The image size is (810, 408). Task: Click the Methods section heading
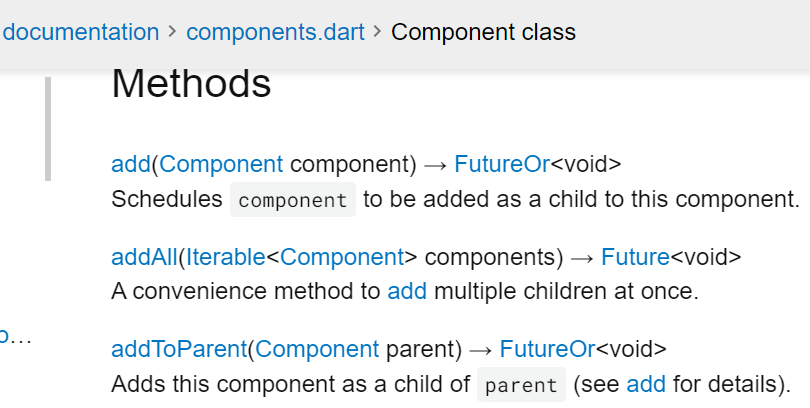point(191,83)
